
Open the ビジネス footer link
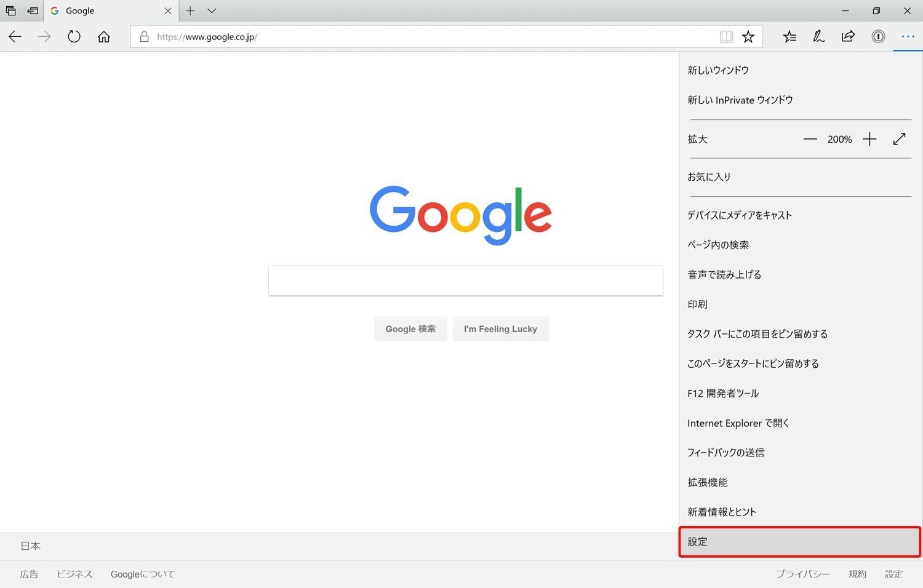click(74, 574)
